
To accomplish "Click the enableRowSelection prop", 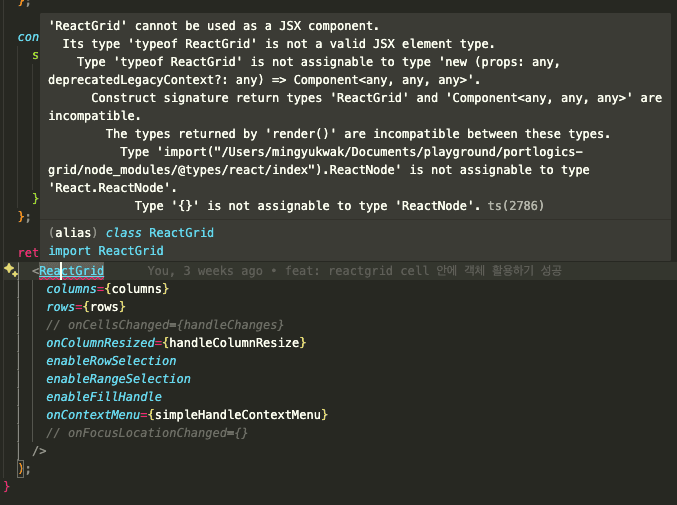I will click(111, 361).
